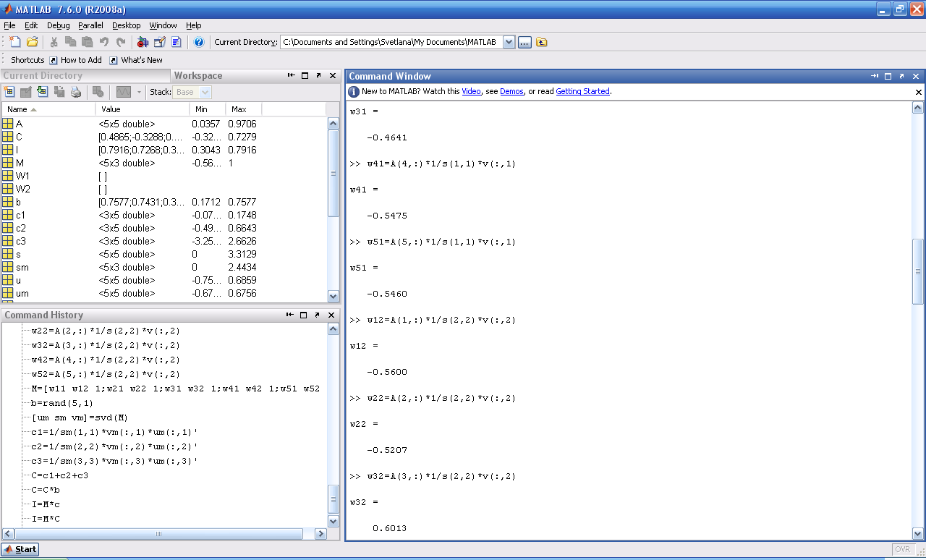
Task: Select history entry C=c1+c2+c3
Action: pyautogui.click(x=60, y=475)
